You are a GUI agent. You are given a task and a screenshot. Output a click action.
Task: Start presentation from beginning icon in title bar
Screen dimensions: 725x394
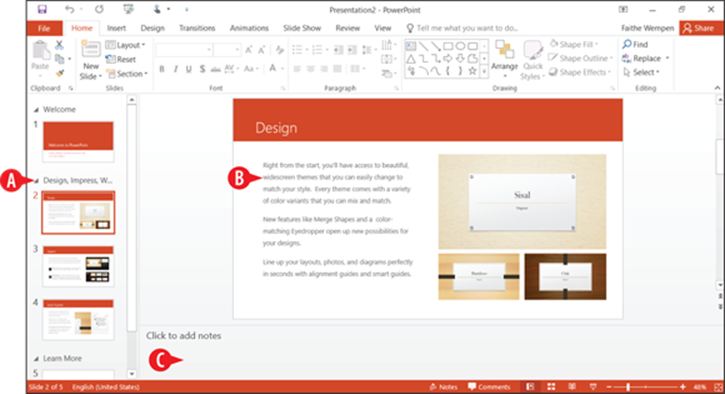[x=128, y=9]
